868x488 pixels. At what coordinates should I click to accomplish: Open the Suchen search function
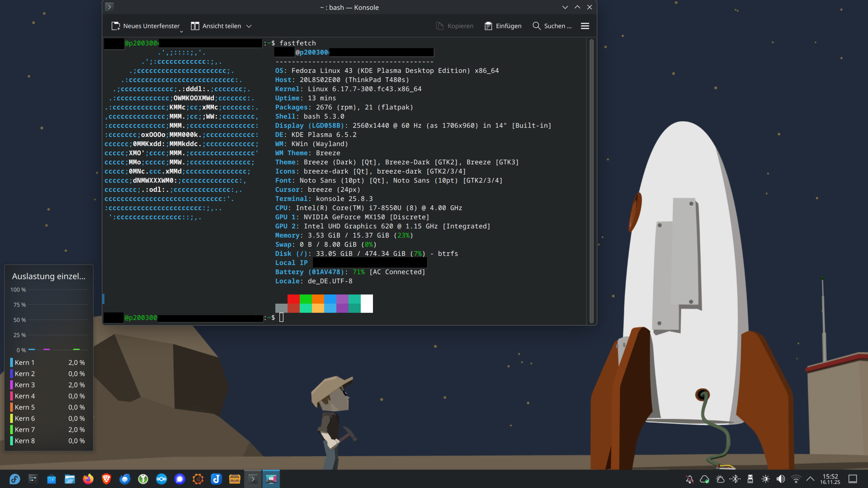point(552,26)
